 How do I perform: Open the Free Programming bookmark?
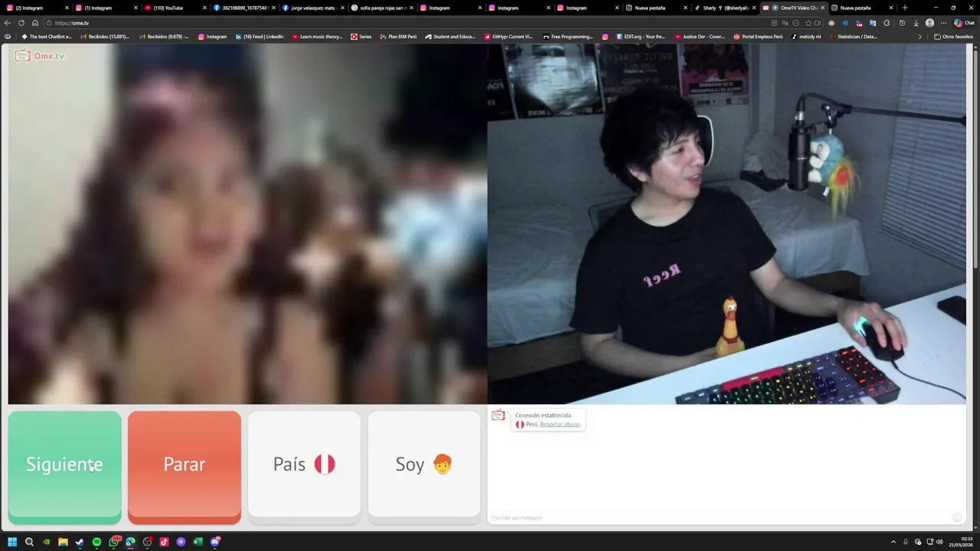pos(567,37)
